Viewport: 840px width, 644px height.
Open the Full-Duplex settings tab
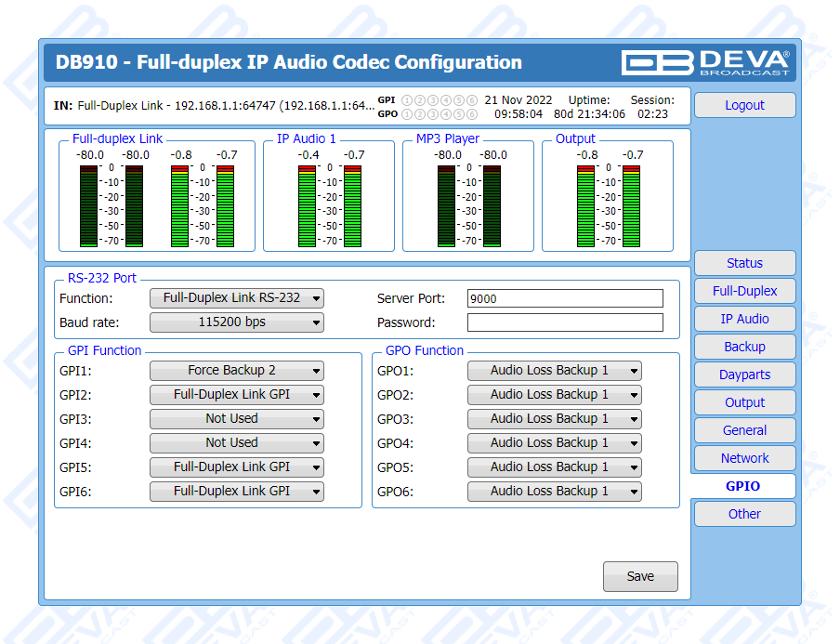click(744, 291)
